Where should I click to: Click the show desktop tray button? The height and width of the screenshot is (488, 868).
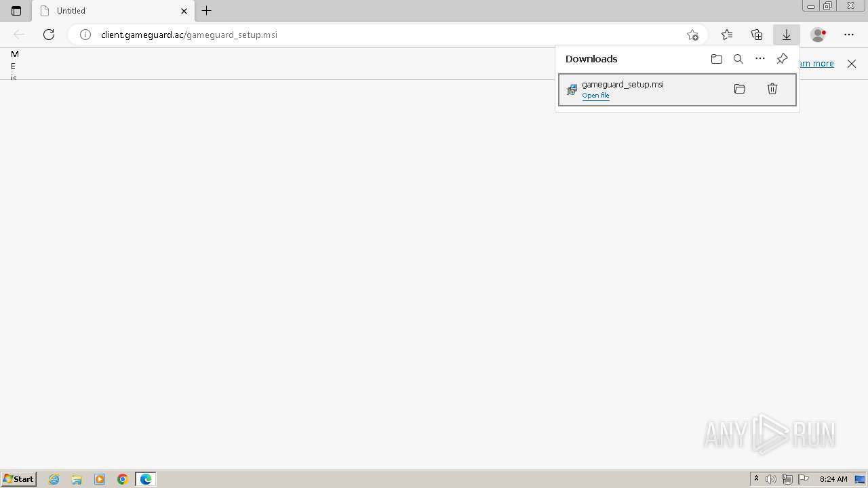click(860, 479)
